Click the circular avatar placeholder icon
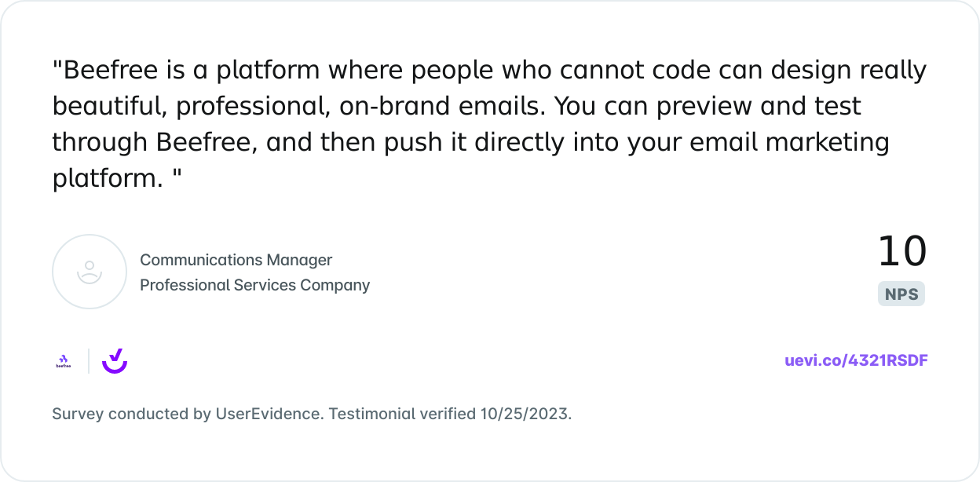Image resolution: width=980 pixels, height=482 pixels. coord(90,272)
